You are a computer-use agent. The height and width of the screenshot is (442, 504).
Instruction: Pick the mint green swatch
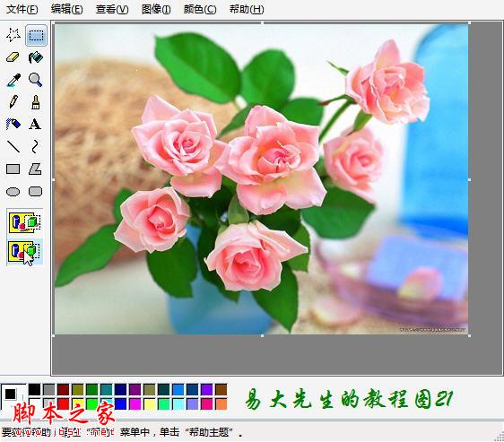pos(163,403)
